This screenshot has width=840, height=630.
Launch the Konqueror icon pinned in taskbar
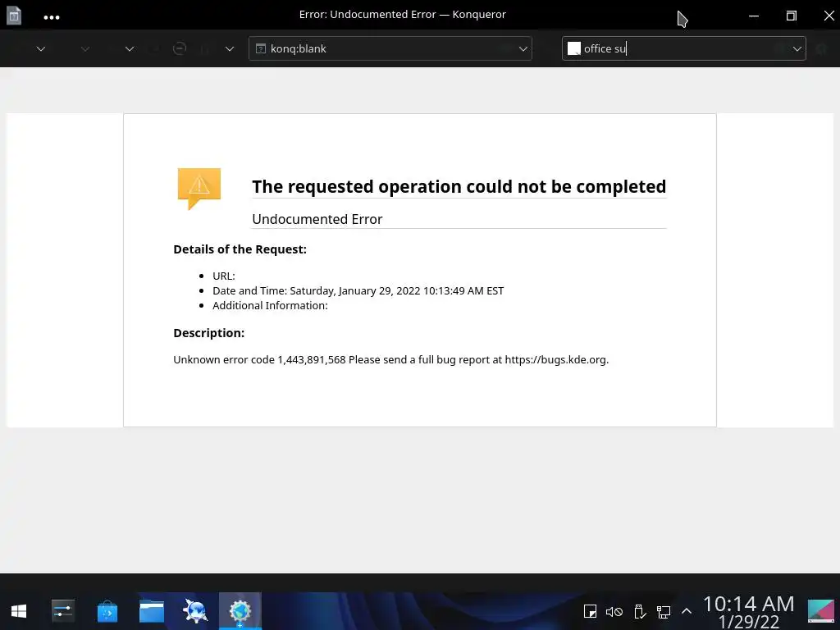pos(195,610)
